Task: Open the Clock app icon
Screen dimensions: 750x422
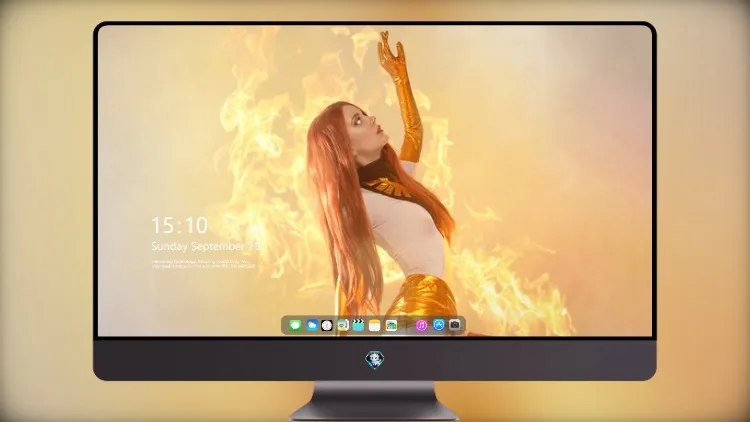Action: [327, 325]
